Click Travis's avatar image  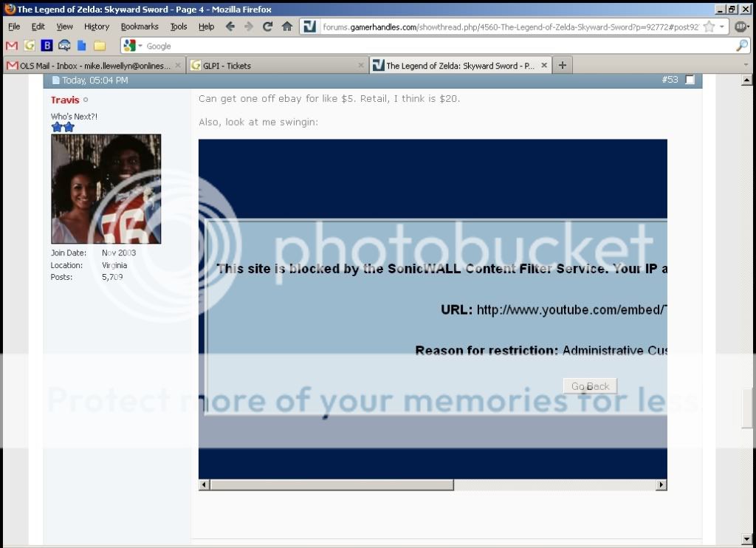point(106,189)
